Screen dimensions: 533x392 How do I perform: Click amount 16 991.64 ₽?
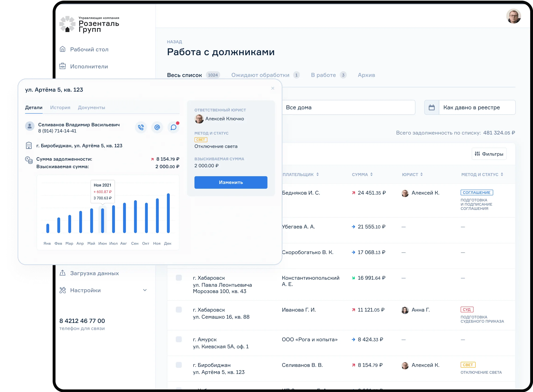coord(371,278)
